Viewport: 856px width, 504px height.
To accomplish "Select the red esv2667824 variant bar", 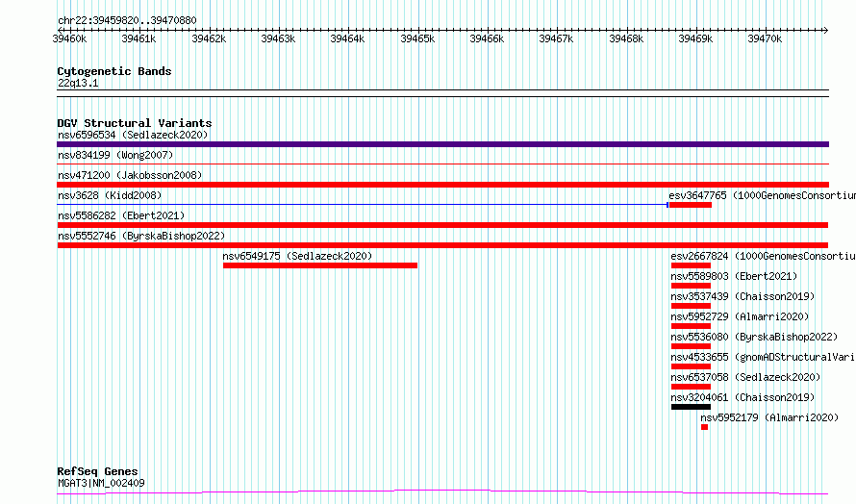I will click(x=691, y=265).
